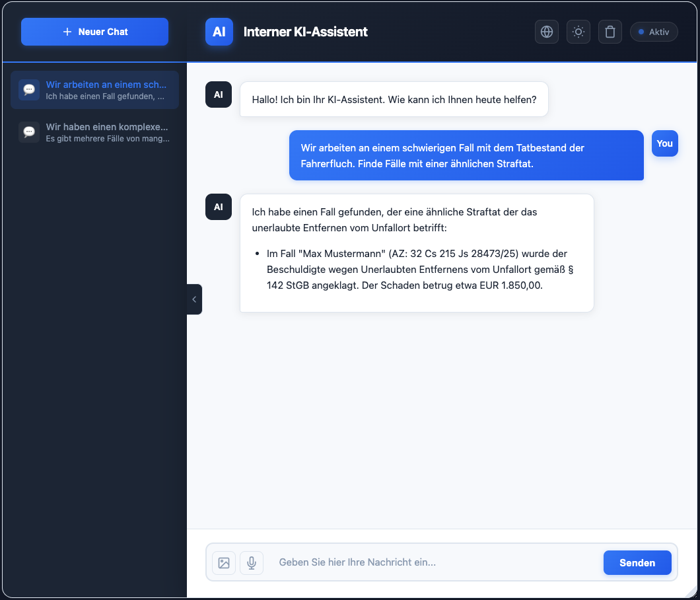Click the AI avatar beside greeting message
700x600 pixels.
[219, 94]
